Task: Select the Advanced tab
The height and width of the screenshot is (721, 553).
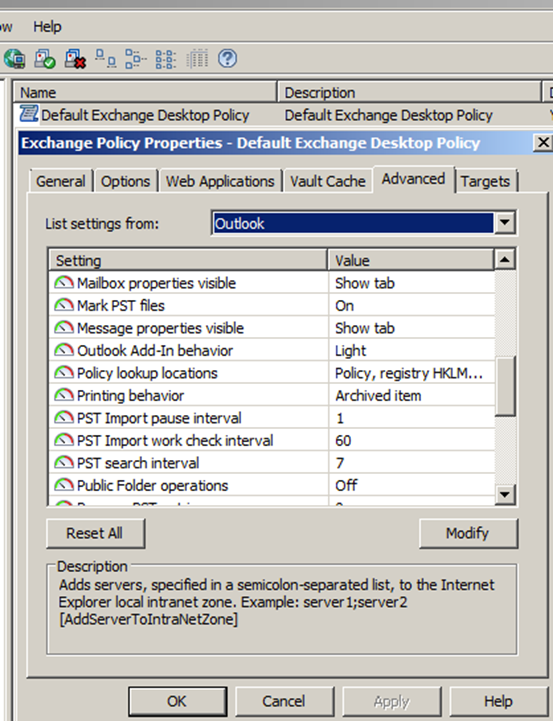Action: [413, 179]
